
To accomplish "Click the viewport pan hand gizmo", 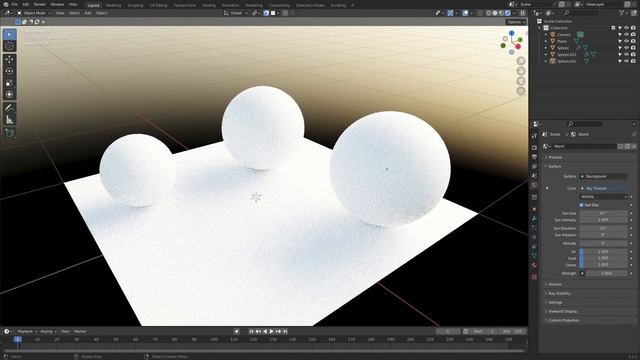I will (521, 71).
